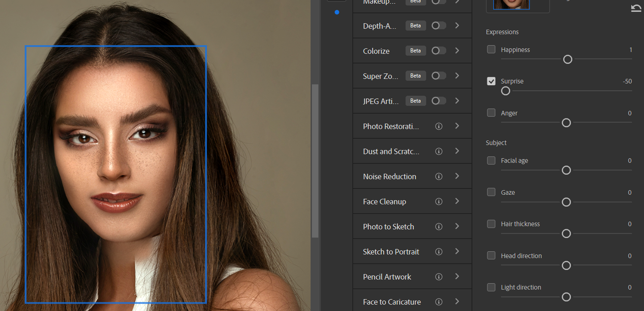Click the Photo to Sketch info icon
This screenshot has width=644, height=311.
pos(439,227)
